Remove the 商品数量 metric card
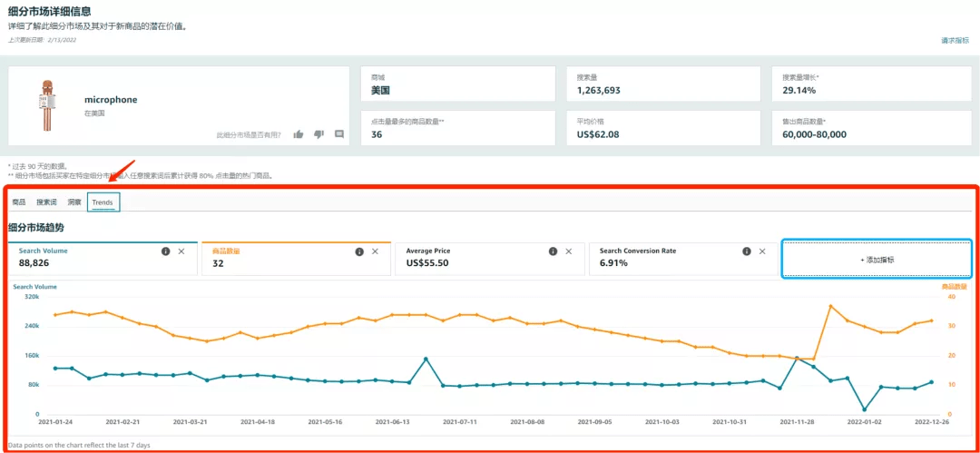This screenshot has width=980, height=453. coord(376,251)
